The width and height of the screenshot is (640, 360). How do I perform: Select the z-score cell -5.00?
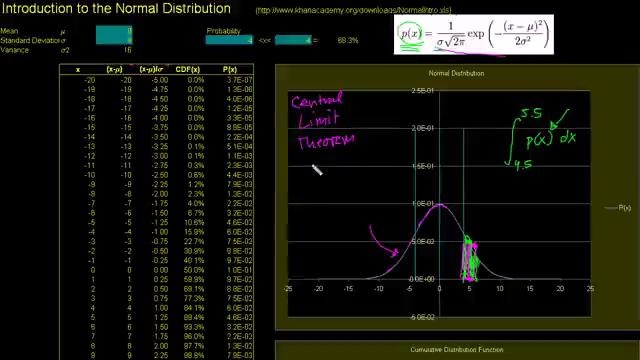(x=160, y=80)
